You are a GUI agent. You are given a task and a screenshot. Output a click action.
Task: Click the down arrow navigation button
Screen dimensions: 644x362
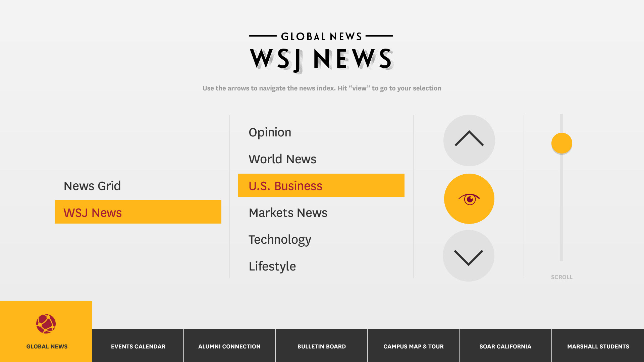pyautogui.click(x=468, y=256)
